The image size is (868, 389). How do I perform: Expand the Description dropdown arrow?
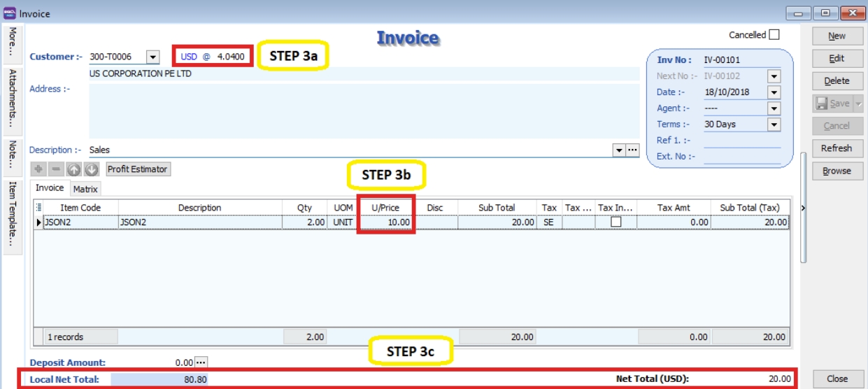pyautogui.click(x=619, y=150)
